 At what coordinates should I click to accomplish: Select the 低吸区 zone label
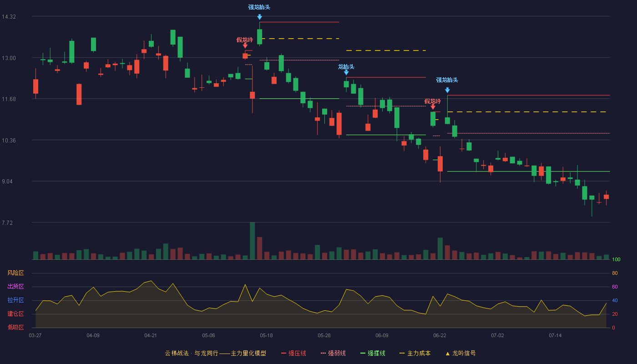coord(15,327)
